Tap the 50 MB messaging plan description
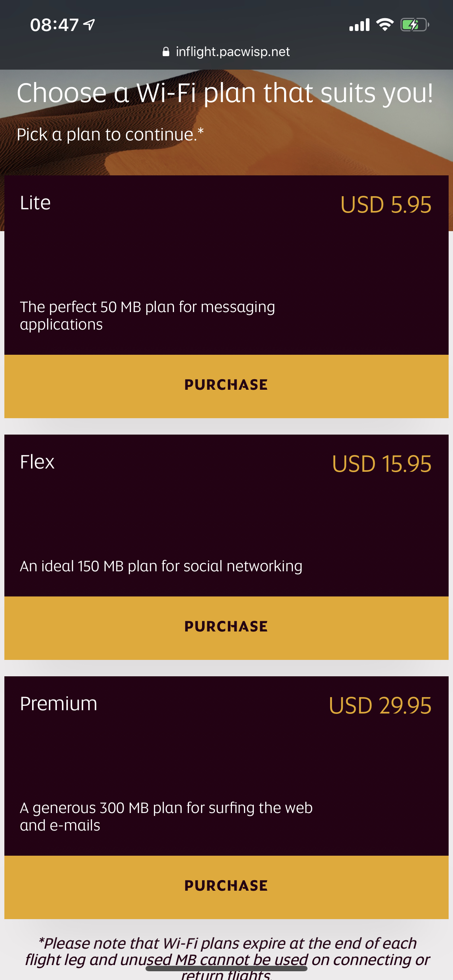 (148, 315)
